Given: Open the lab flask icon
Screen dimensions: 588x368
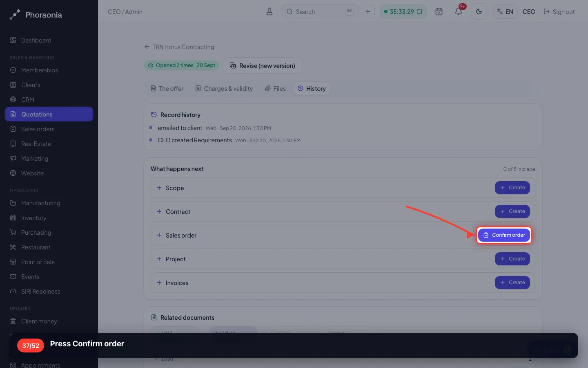Looking at the screenshot, I should point(269,11).
